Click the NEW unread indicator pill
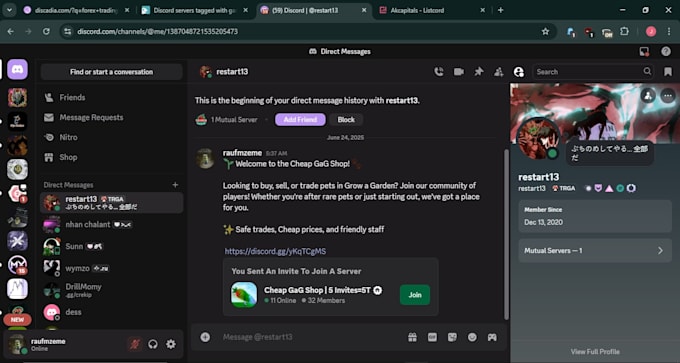 17,320
